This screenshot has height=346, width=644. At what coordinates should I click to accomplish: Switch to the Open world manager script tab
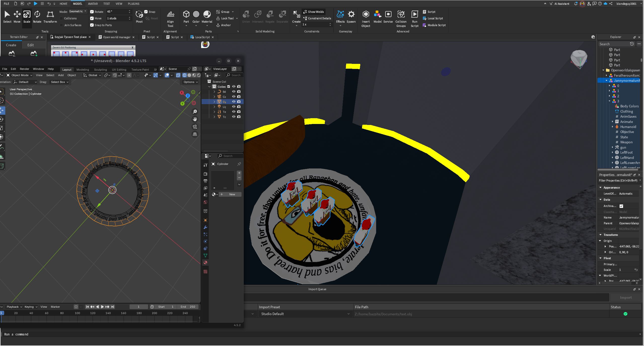coord(117,37)
